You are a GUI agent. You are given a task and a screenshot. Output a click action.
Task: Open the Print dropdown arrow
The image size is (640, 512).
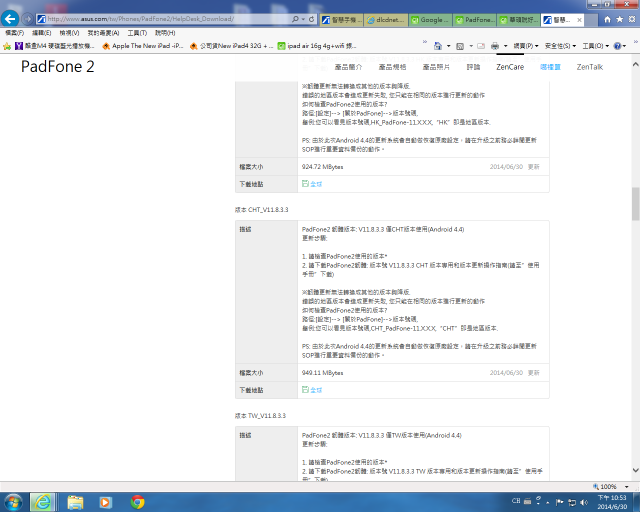(505, 46)
